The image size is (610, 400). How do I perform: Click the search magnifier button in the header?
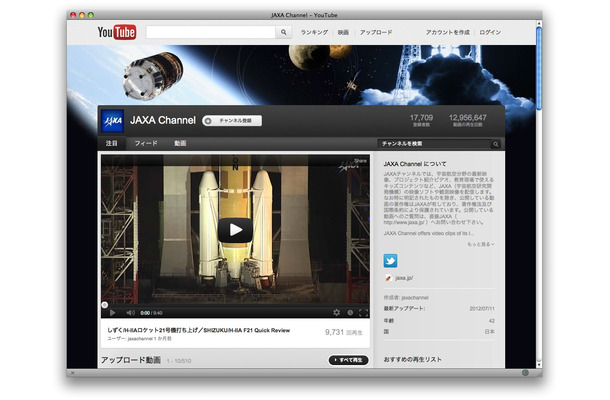point(284,32)
